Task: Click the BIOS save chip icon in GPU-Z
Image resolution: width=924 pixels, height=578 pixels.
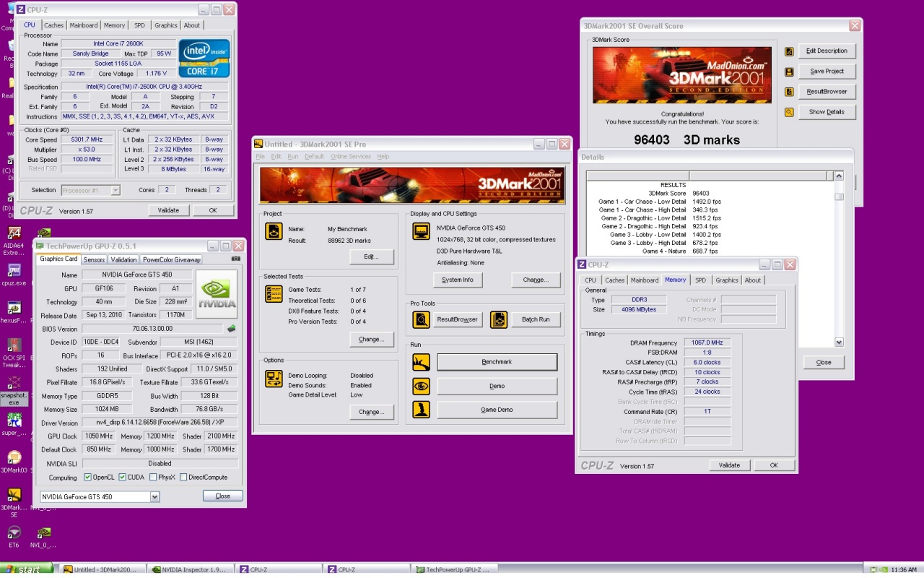Action: click(x=231, y=329)
